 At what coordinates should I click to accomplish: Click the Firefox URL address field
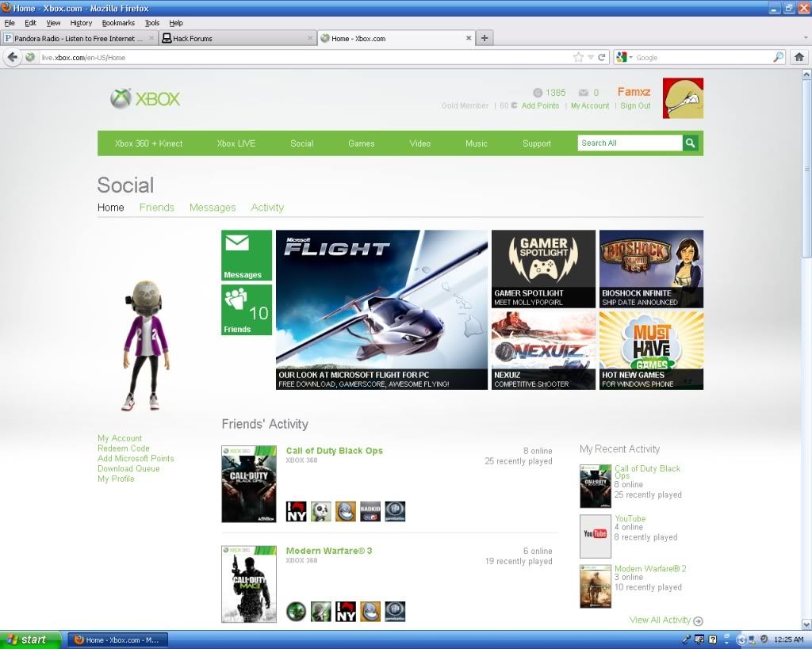(x=305, y=57)
